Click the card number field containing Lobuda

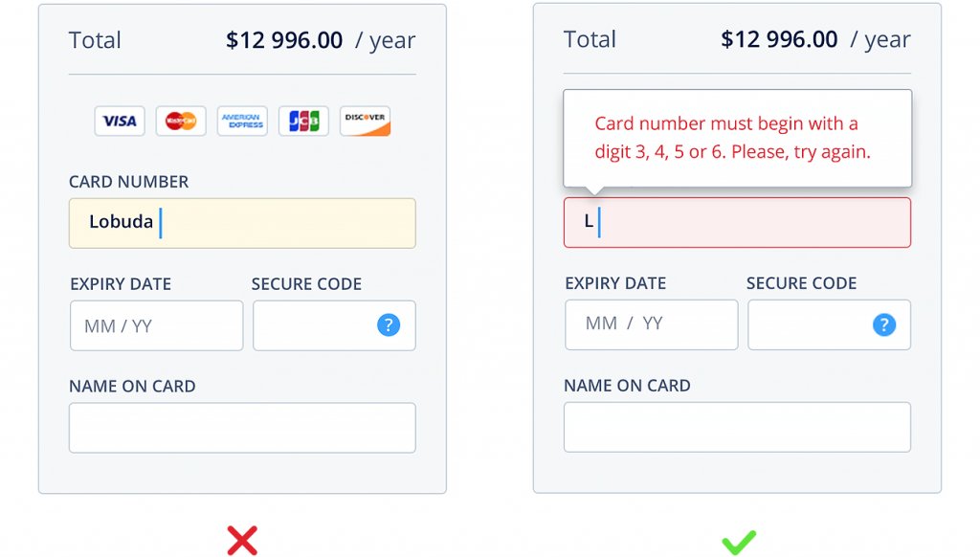coord(242,222)
